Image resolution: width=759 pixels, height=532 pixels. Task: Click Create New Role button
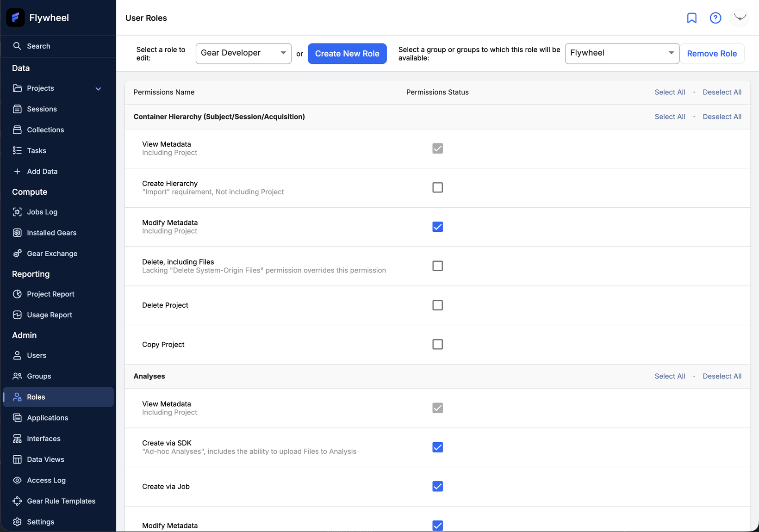347,54
